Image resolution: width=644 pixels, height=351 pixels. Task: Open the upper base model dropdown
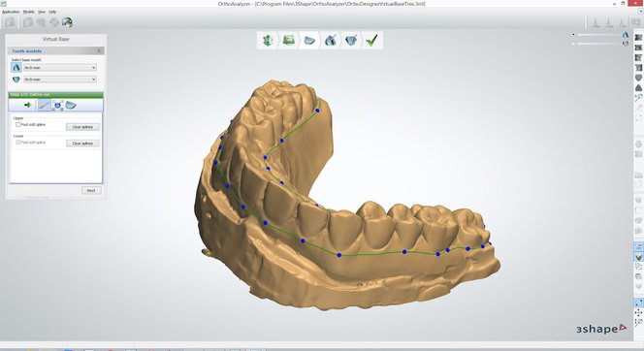click(x=60, y=67)
